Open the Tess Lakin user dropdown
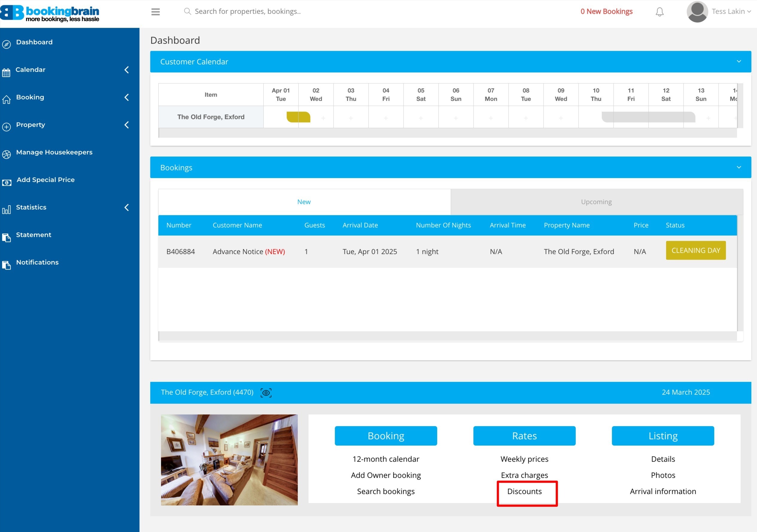The height and width of the screenshot is (532, 757). point(731,12)
